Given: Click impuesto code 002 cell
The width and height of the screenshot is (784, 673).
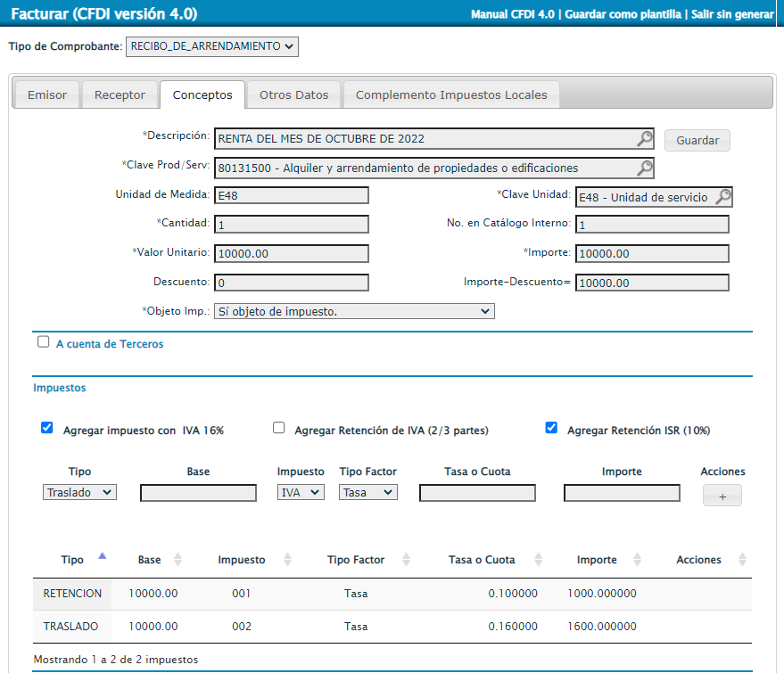Looking at the screenshot, I should (242, 627).
